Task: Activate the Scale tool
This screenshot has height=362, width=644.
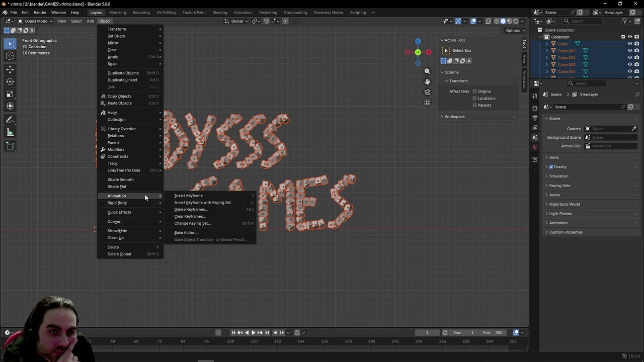Action: coord(10,94)
